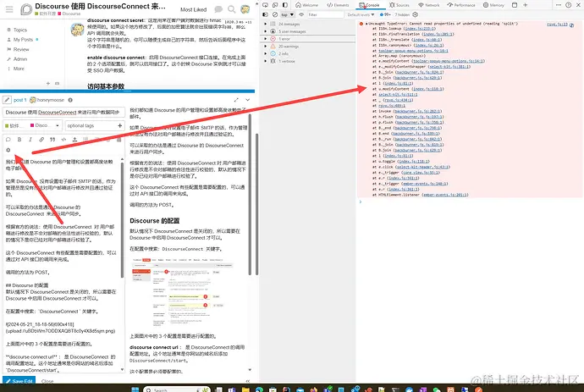Switch to the Welcome tab in DevTools

pos(307,5)
